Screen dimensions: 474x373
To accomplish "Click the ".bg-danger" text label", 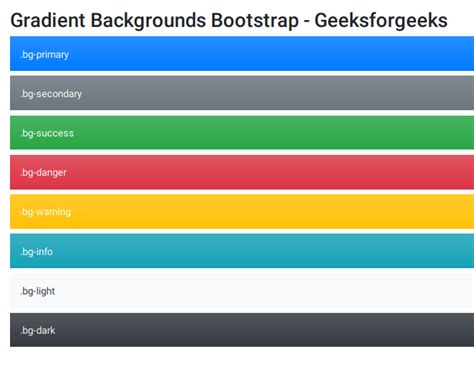I will coord(43,173).
